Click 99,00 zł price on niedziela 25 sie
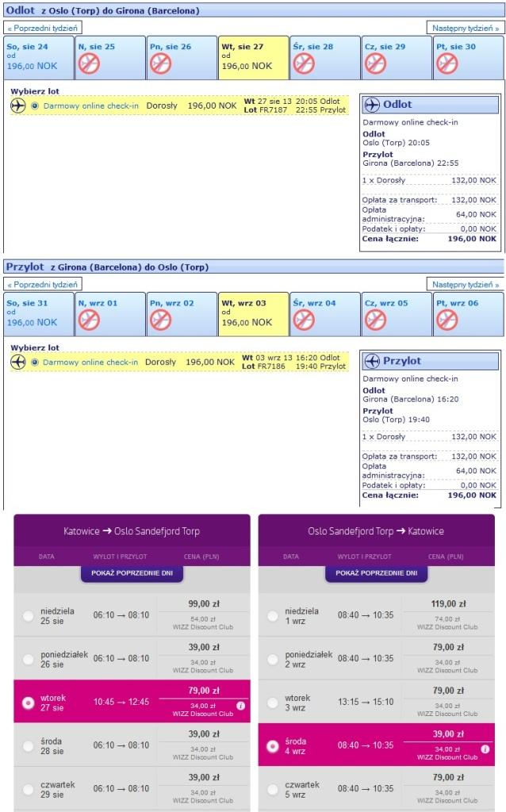 pyautogui.click(x=204, y=603)
